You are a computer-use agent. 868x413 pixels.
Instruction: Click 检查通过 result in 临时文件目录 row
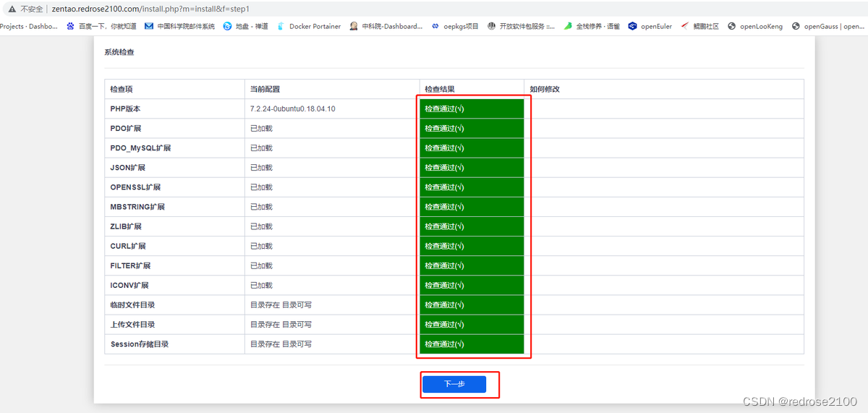(x=472, y=305)
